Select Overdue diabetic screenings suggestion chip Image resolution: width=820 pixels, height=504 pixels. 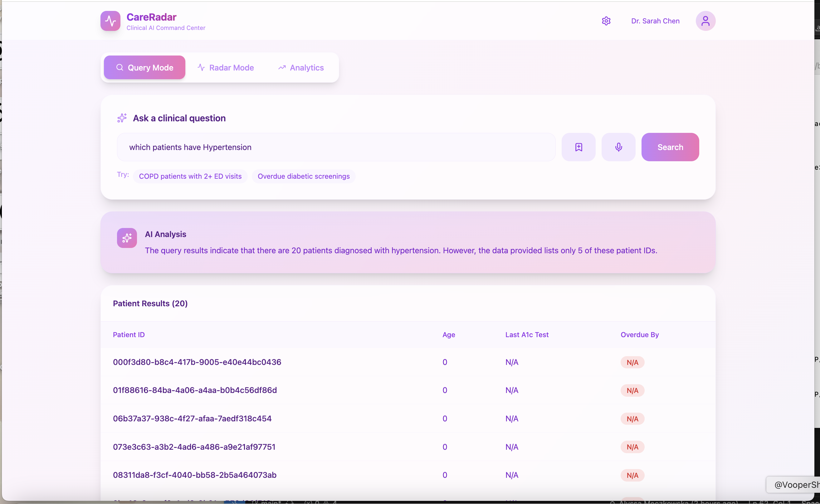(304, 176)
